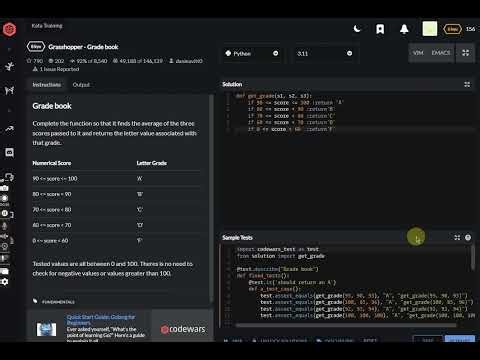Click the honor score 156
Viewport: 480px width, 360px height.
[x=470, y=29]
